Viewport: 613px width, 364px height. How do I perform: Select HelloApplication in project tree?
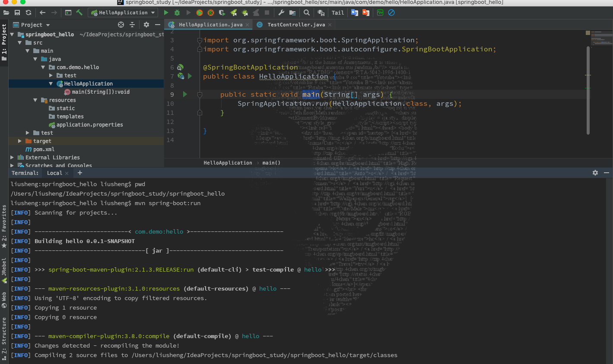click(x=88, y=83)
